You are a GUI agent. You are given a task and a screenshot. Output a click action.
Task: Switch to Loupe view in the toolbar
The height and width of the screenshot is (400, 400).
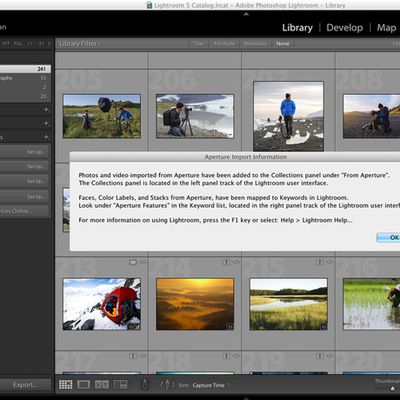(x=83, y=384)
